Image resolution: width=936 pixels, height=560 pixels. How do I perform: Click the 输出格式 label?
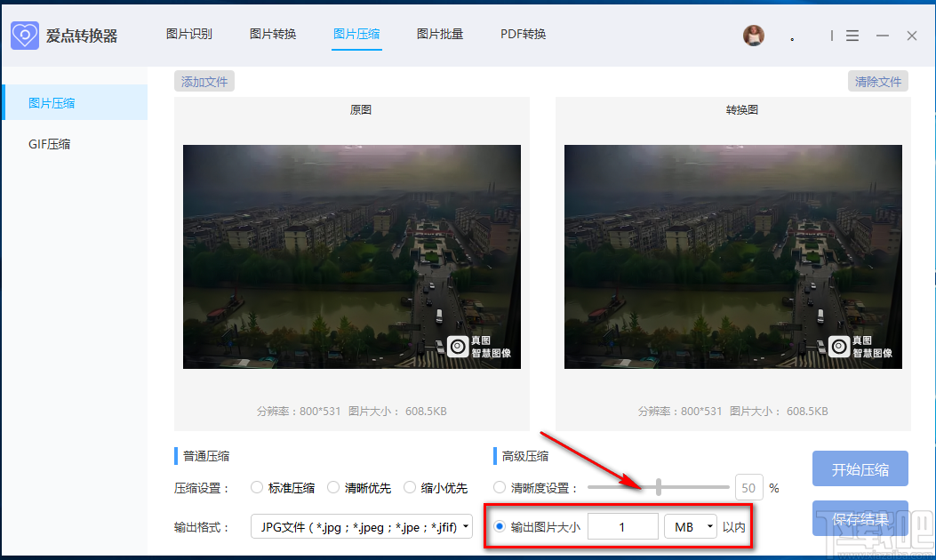[x=202, y=527]
